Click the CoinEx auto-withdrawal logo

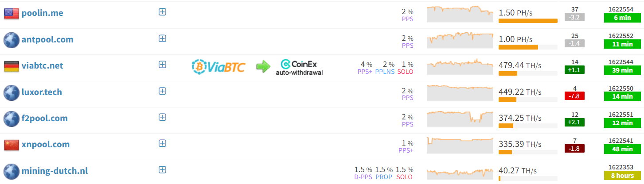click(x=299, y=67)
